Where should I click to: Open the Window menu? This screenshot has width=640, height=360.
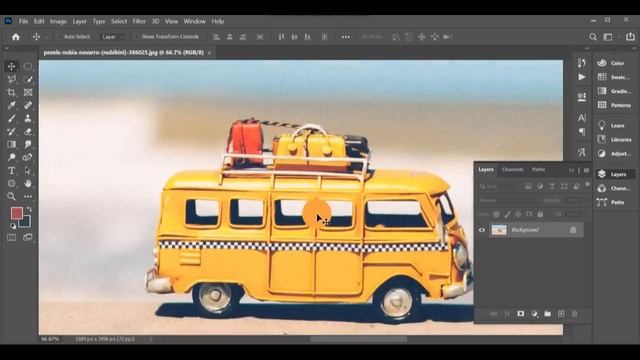point(195,21)
